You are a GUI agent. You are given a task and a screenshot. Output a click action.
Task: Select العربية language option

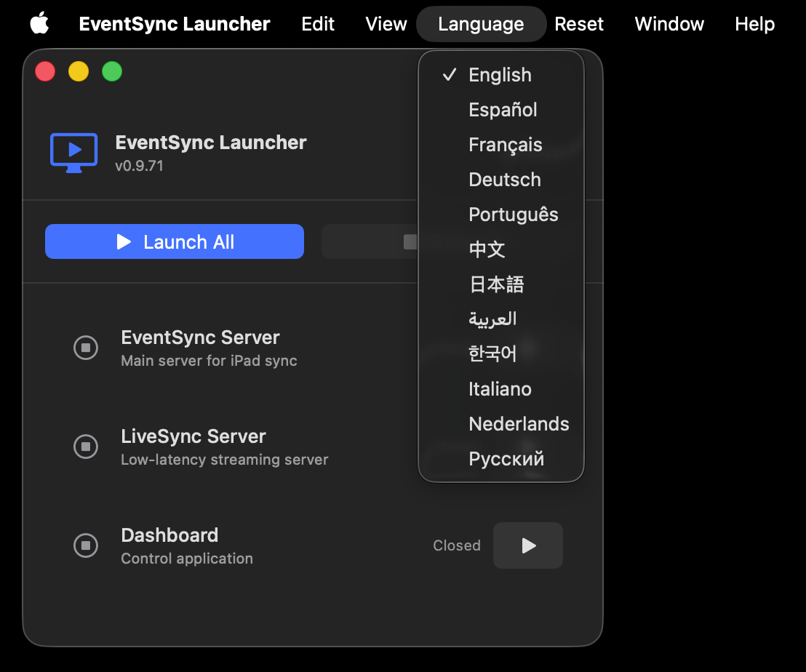[x=501, y=319]
